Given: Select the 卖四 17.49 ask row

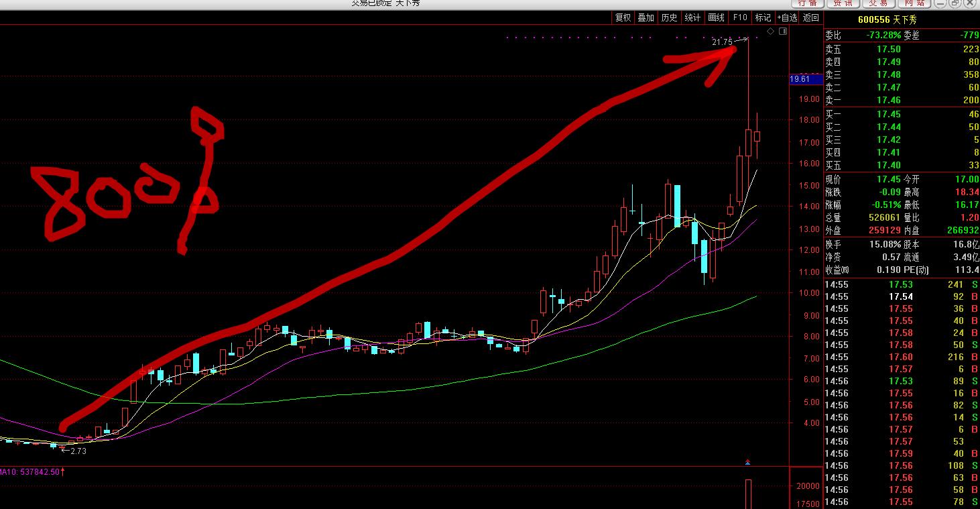Looking at the screenshot, I should 902,62.
